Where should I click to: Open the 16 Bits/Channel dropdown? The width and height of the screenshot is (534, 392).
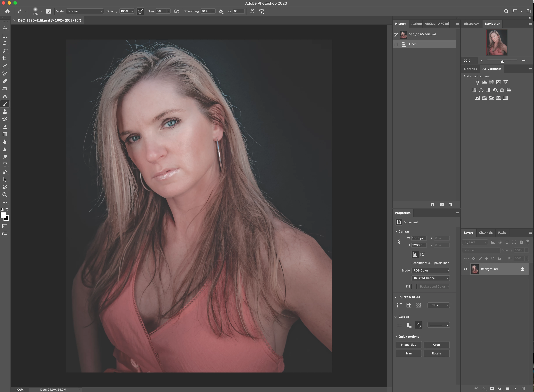430,278
